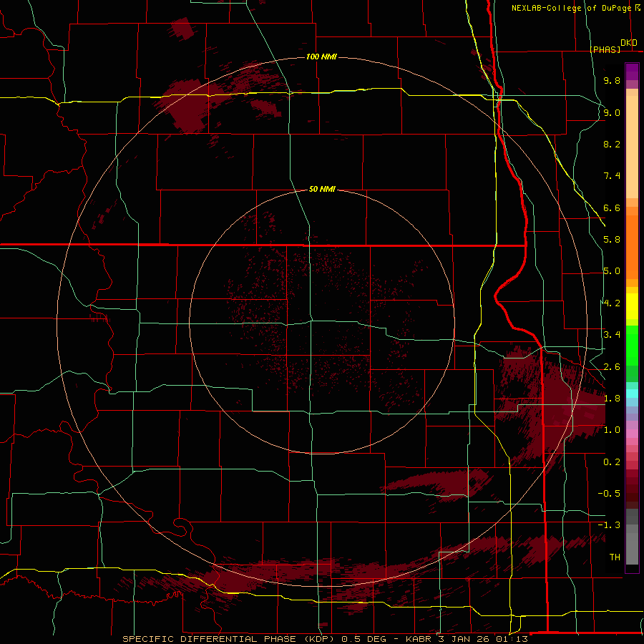
Task: Click the 3.4 scale value
Action: (612, 335)
